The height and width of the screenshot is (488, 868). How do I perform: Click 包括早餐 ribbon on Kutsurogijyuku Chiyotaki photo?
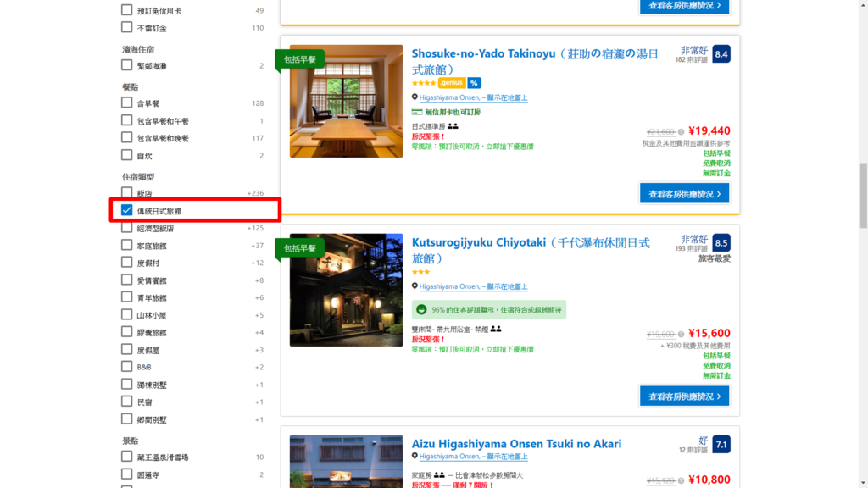pos(299,248)
